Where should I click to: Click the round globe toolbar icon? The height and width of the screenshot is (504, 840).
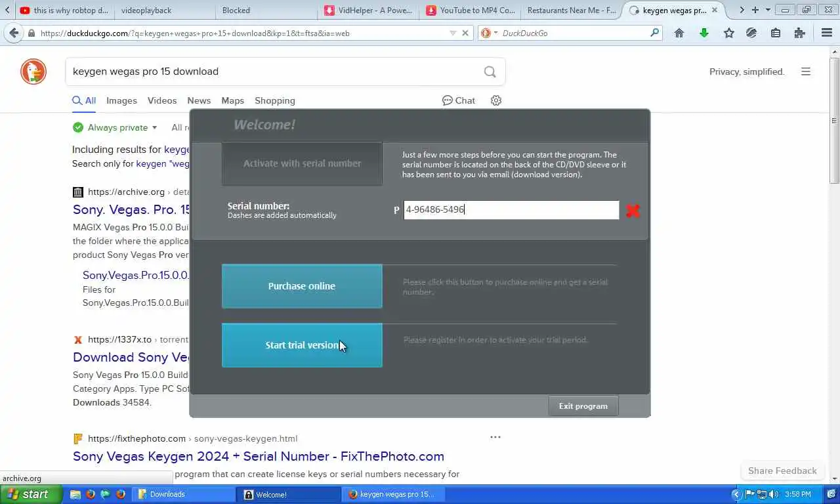(x=752, y=33)
